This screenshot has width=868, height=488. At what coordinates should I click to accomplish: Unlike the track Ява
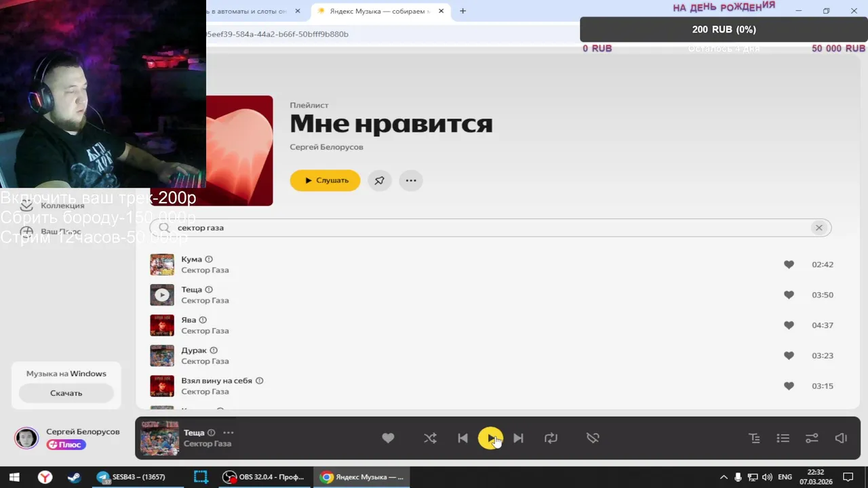click(x=789, y=325)
